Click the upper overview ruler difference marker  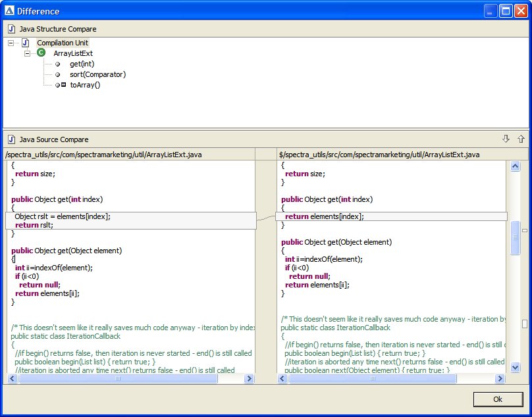[525, 231]
